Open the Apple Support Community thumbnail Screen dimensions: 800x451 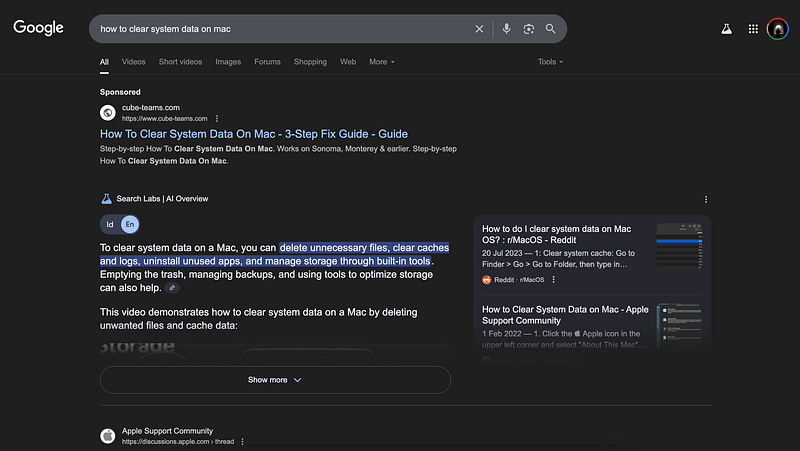[680, 323]
